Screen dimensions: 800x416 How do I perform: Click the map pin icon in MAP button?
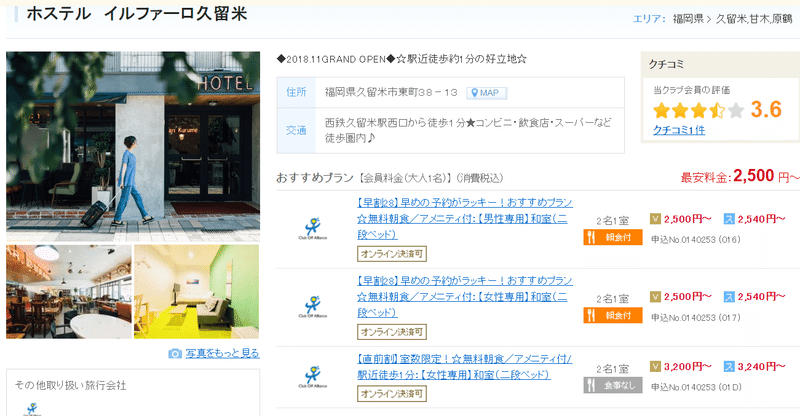click(x=474, y=93)
